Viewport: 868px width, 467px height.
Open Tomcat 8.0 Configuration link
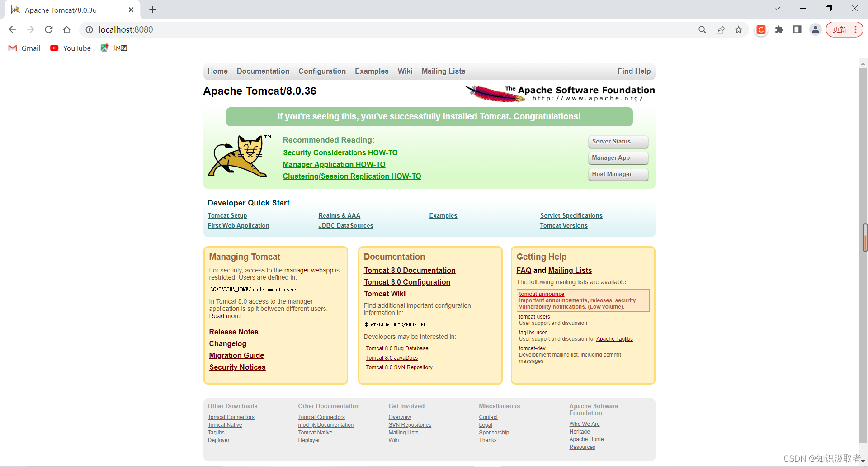pyautogui.click(x=407, y=282)
